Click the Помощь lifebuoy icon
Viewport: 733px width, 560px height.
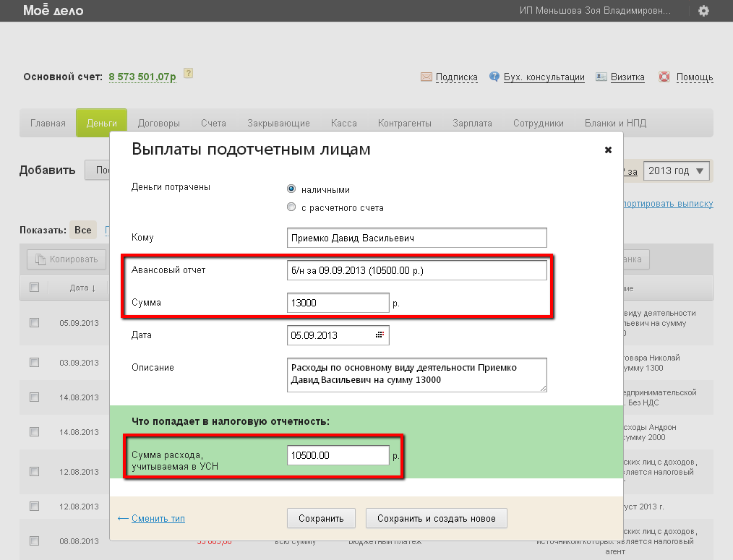point(664,76)
